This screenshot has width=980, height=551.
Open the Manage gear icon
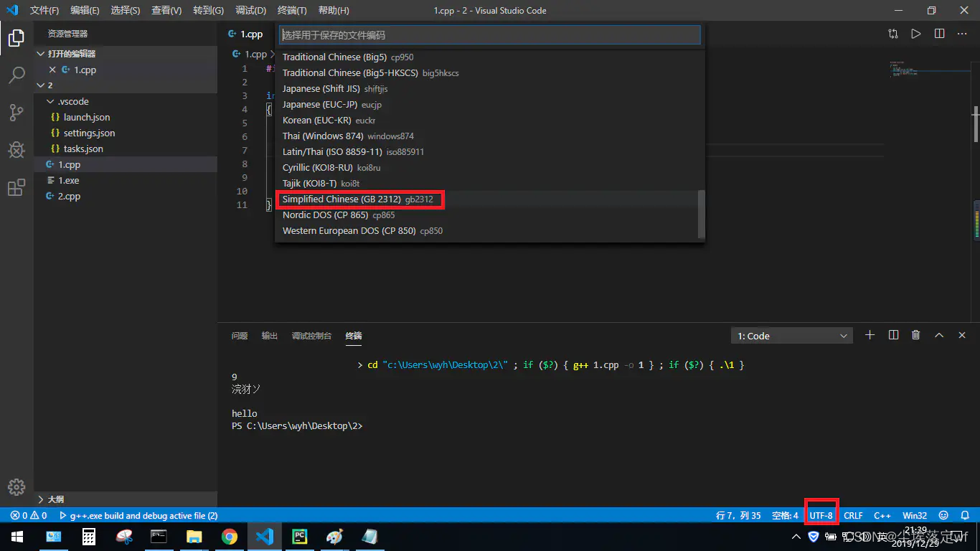tap(17, 486)
